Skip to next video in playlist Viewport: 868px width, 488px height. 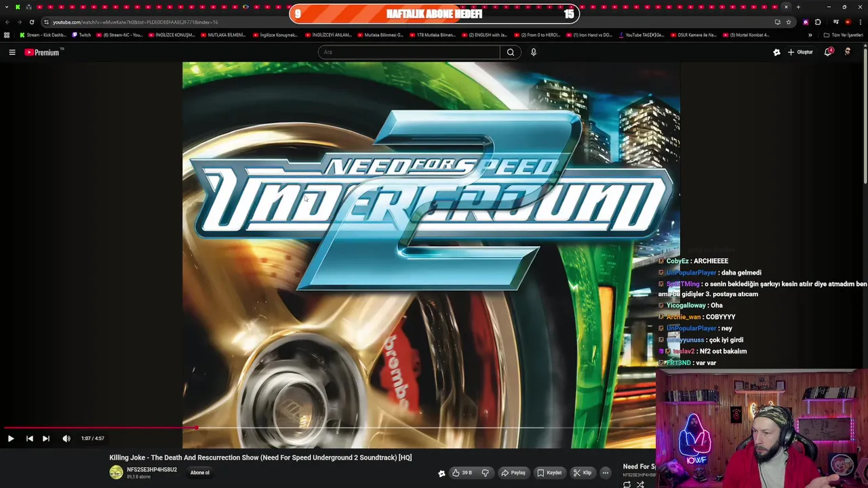[x=46, y=439]
